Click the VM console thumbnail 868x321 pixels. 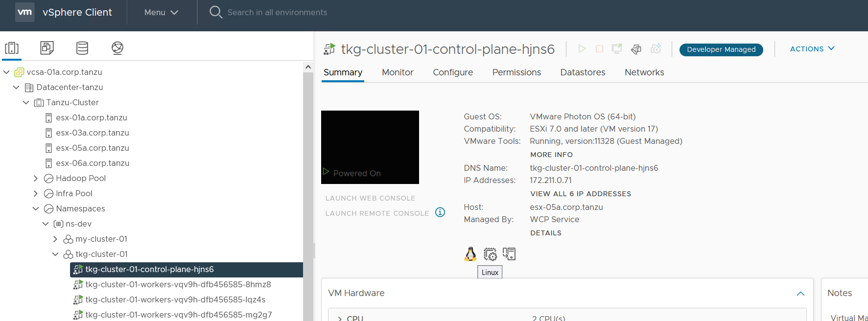coord(370,147)
